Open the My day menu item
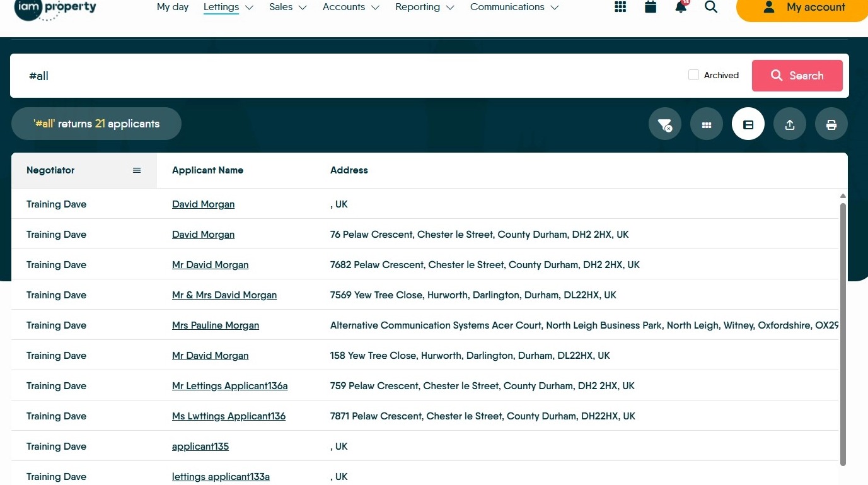The image size is (868, 485). tap(173, 7)
